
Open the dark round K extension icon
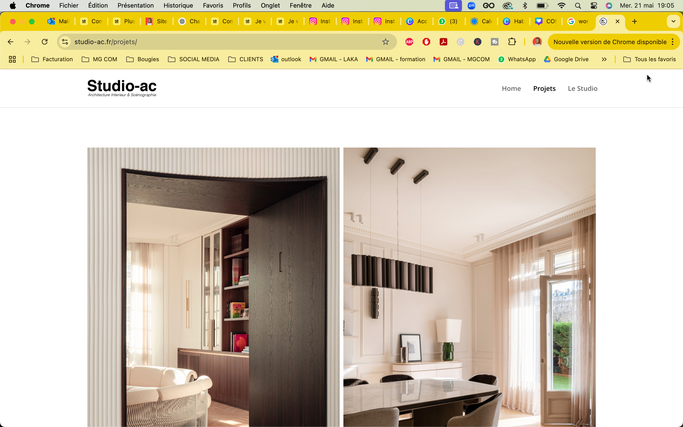click(x=478, y=42)
